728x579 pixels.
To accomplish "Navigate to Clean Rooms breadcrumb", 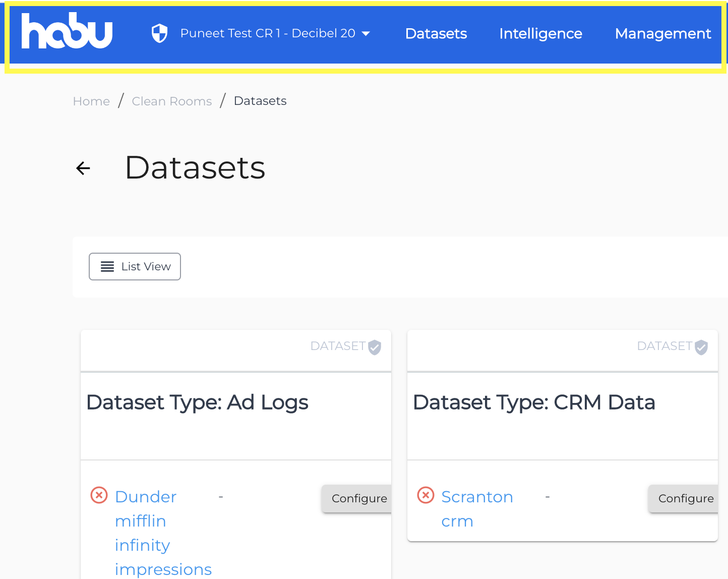I will tap(172, 101).
